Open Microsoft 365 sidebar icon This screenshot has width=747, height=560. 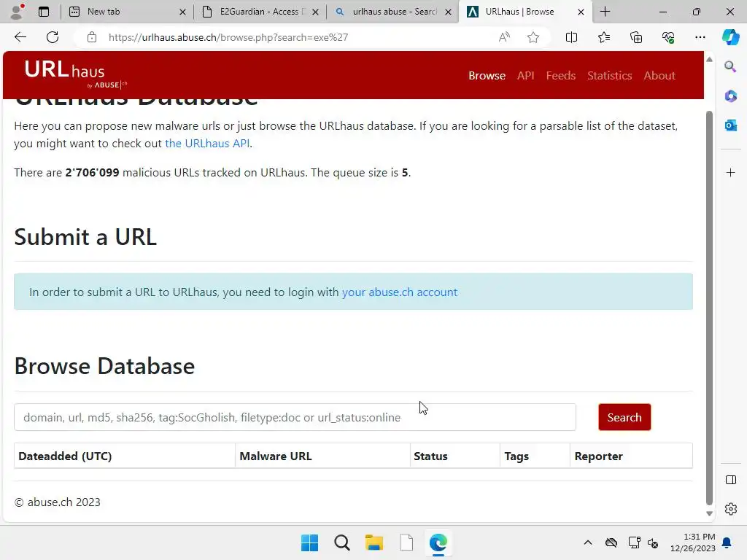[x=730, y=96]
